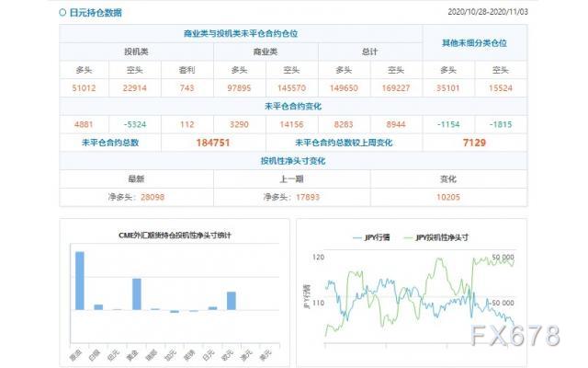Click the 投机类 column group header

pos(136,52)
